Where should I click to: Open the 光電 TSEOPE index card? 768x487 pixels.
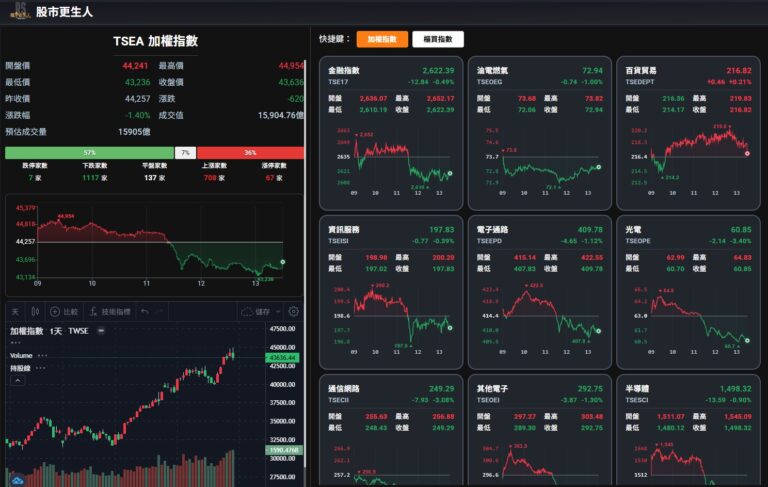(688, 292)
